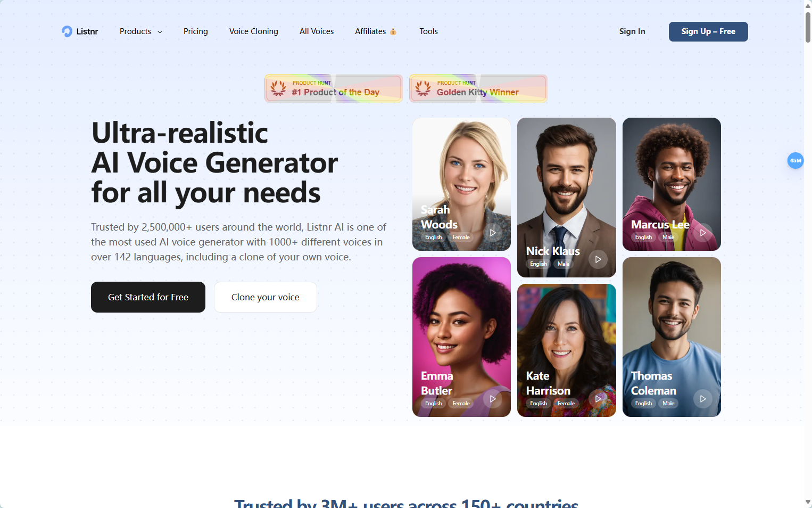Click Sign Up – Free button

[708, 31]
